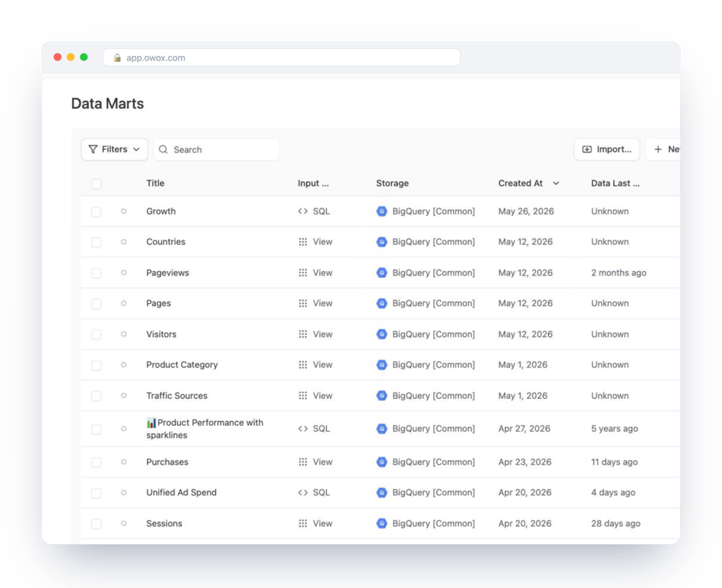
Task: Check the Product Category row checkbox
Action: [96, 366]
